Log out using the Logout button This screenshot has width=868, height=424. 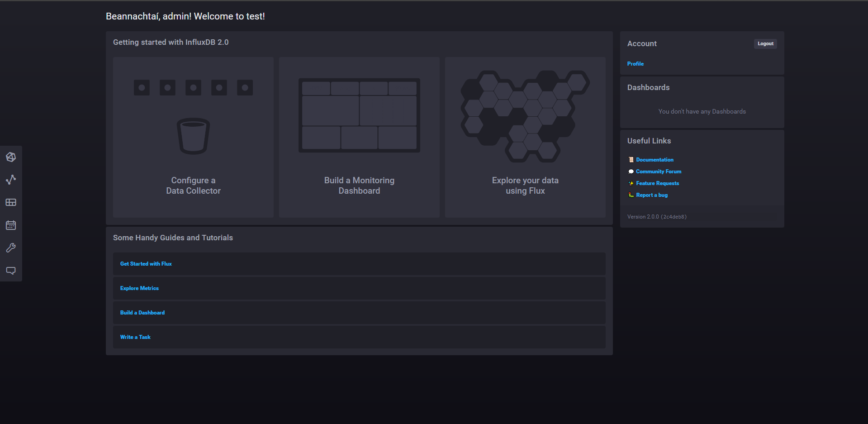[x=765, y=44]
